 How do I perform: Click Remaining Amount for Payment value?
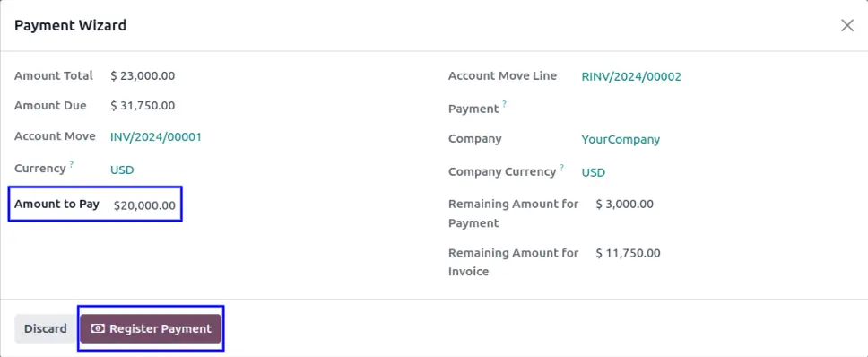pos(624,205)
